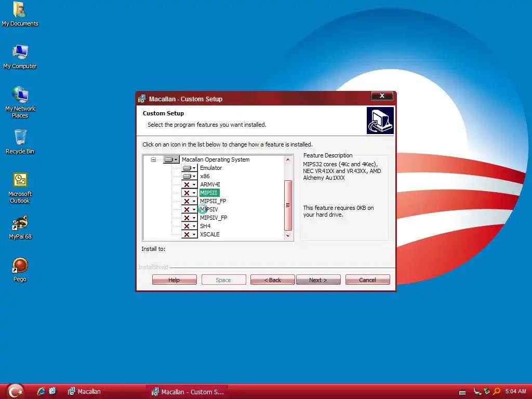The image size is (532, 399).
Task: Open the MIPSII_FP feature install dropdown
Action: pos(189,201)
